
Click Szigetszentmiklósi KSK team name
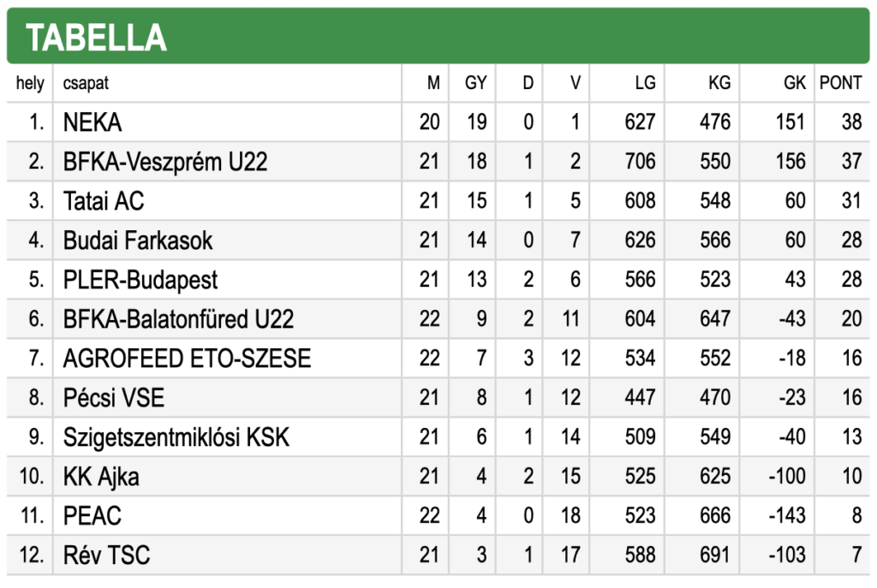[x=176, y=437]
